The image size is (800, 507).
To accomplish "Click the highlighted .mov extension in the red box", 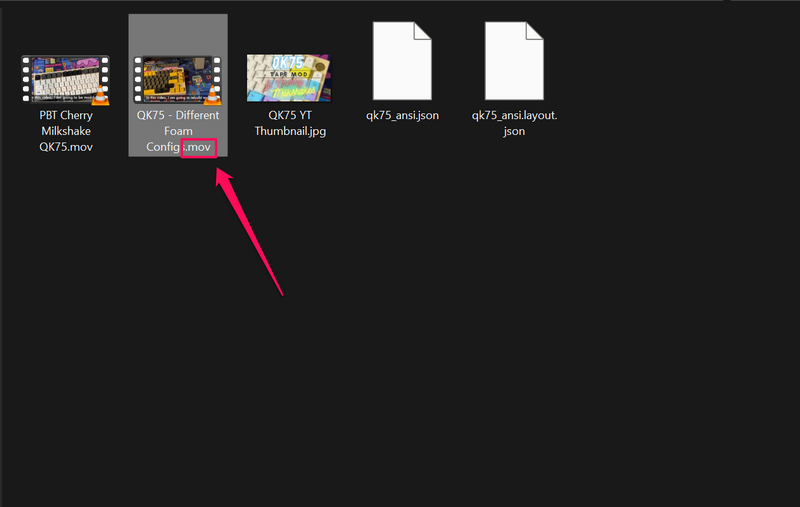I will click(199, 148).
